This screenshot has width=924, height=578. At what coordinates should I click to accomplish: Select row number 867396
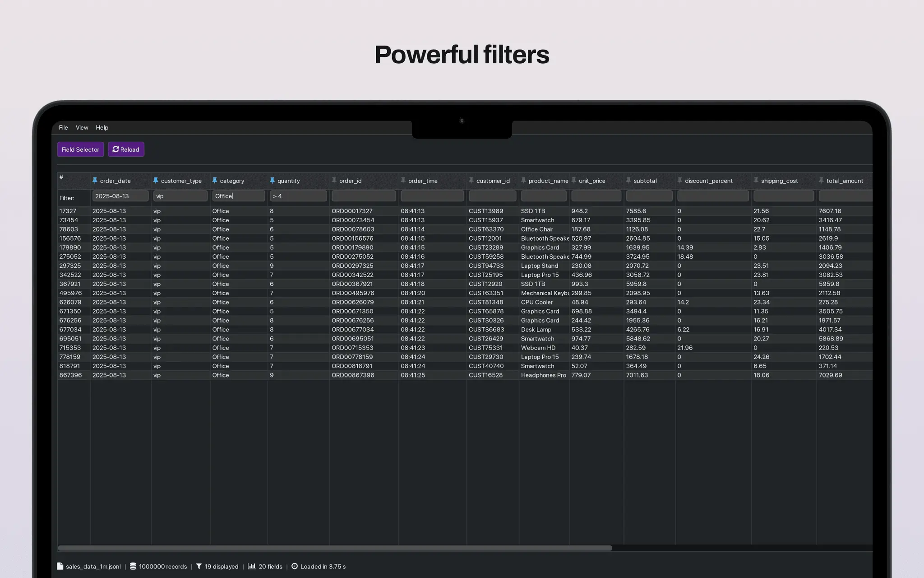point(70,375)
